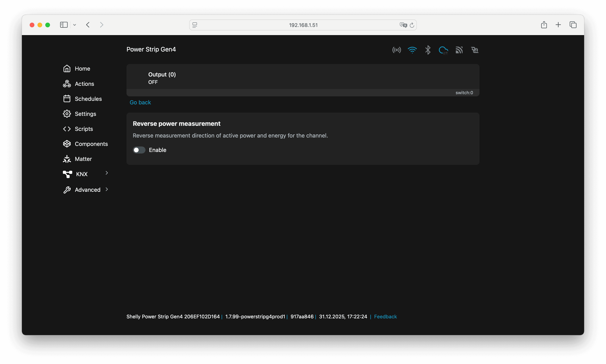Screen dimensions: 606x364
Task: Open sidebar dropdown arrow in toolbar
Action: tap(75, 25)
